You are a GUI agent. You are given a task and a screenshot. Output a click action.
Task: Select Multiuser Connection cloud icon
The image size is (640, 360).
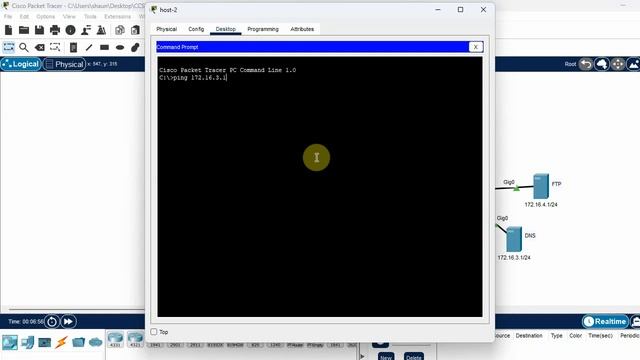coord(96,342)
